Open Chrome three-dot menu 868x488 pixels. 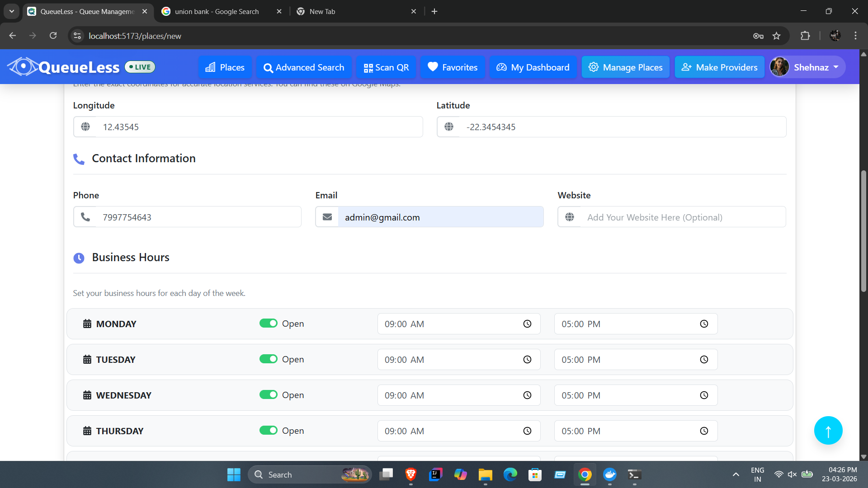pyautogui.click(x=855, y=36)
